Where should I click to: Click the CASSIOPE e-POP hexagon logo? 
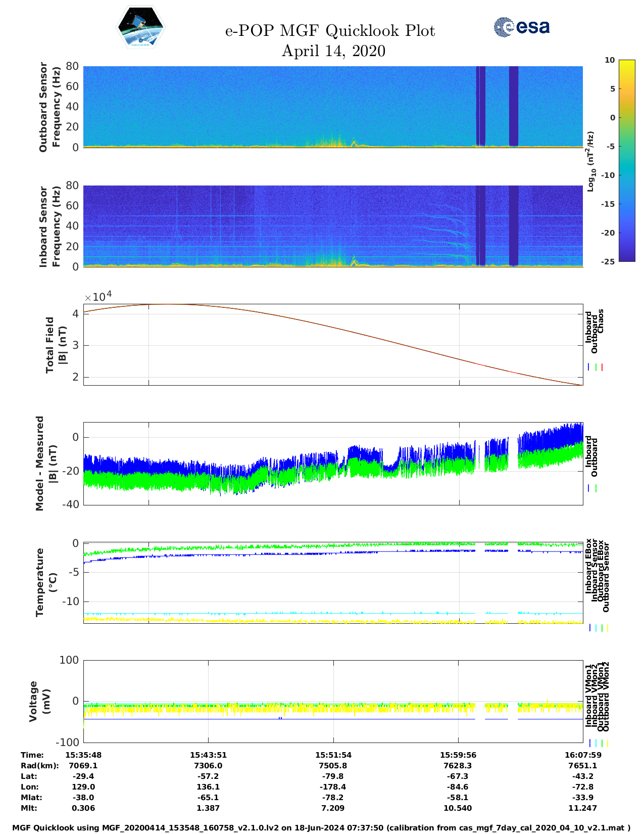(x=140, y=27)
